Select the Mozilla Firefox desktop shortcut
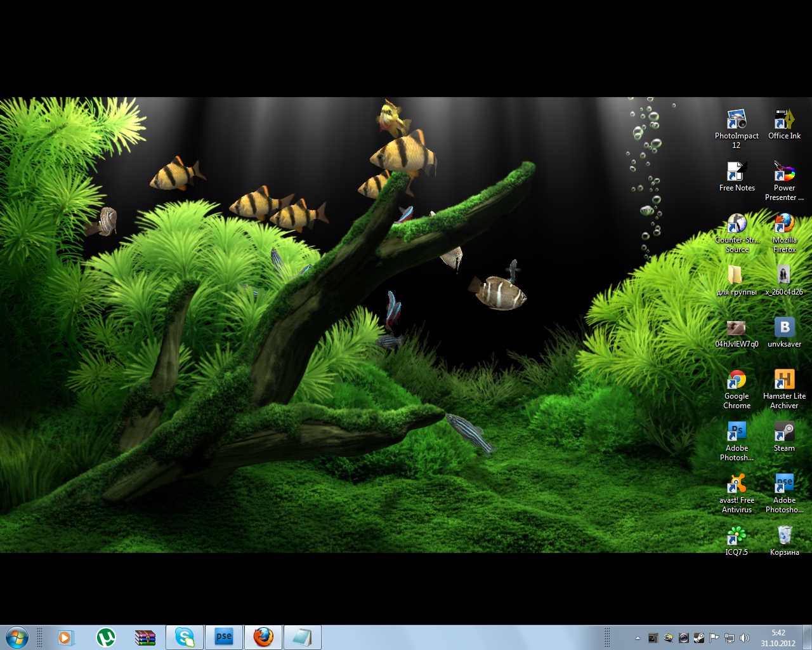The image size is (812, 650). click(784, 224)
